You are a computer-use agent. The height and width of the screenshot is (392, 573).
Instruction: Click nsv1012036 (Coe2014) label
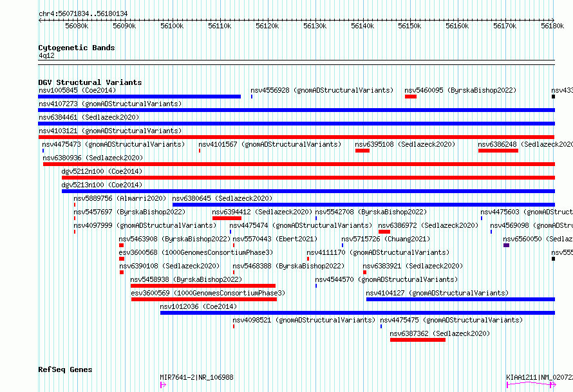pos(198,306)
